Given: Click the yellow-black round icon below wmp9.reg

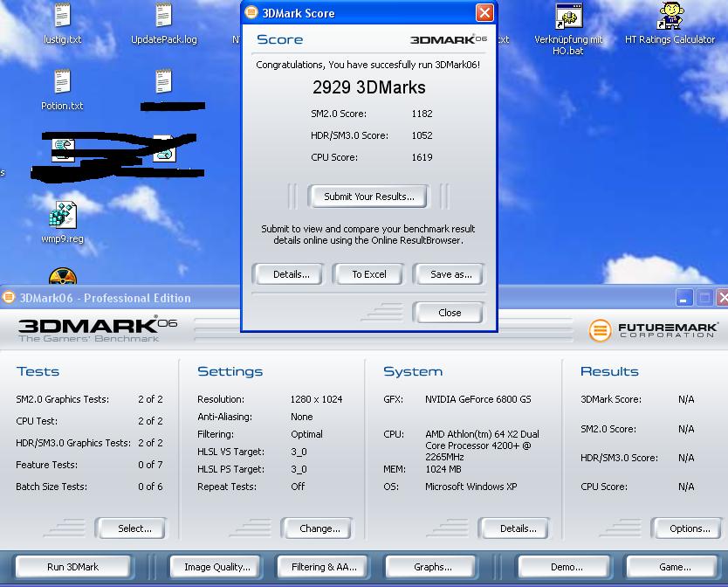Looking at the screenshot, I should click(x=62, y=276).
